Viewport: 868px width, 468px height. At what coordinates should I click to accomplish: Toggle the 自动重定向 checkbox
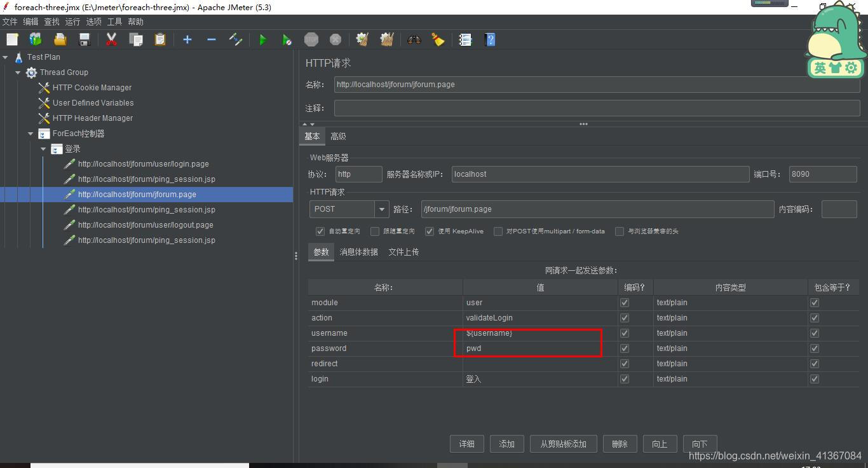coord(320,231)
